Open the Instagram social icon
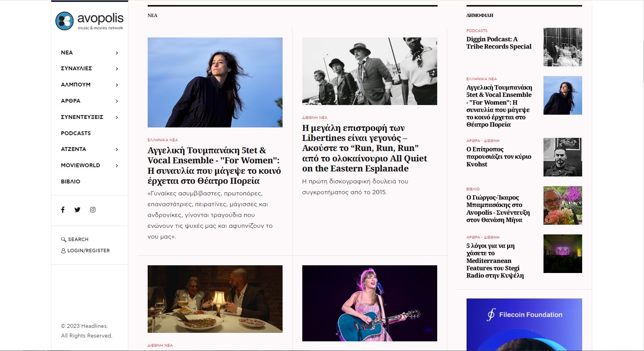This screenshot has width=644, height=351. coord(93,210)
